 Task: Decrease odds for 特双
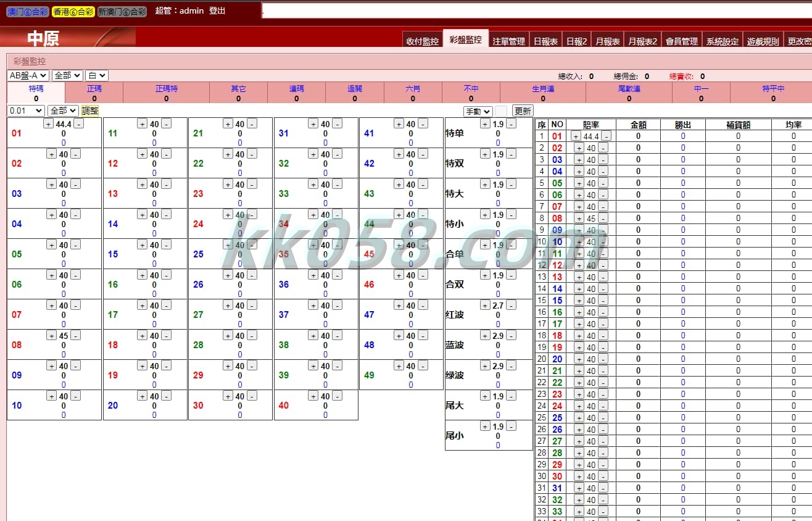(x=511, y=154)
